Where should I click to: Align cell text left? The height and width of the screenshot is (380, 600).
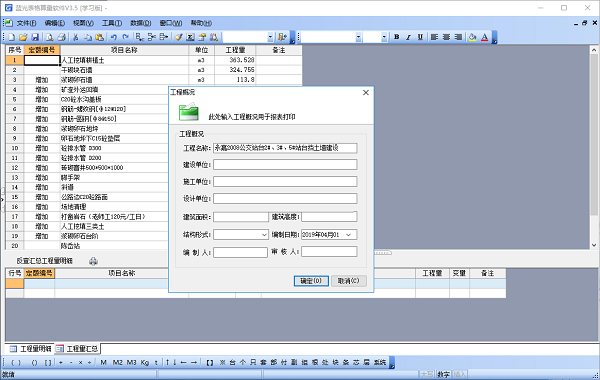434,37
